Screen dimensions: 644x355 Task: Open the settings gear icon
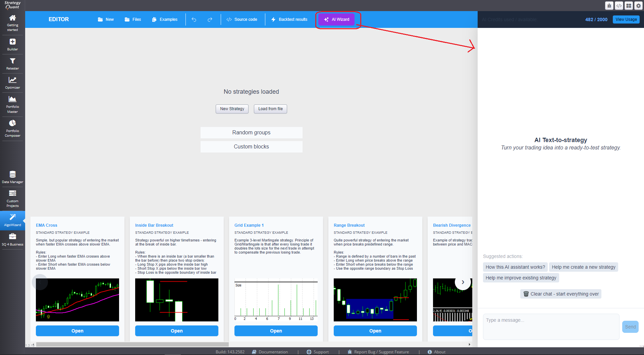coord(638,6)
